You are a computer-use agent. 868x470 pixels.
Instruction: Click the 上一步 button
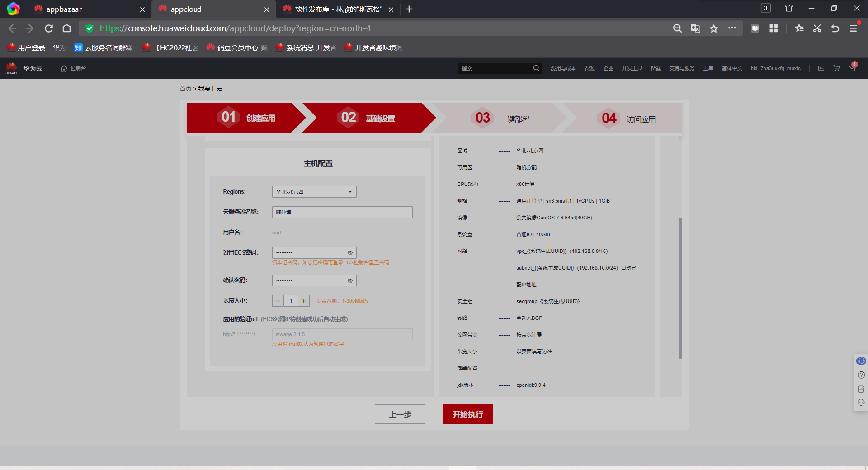[x=400, y=414]
